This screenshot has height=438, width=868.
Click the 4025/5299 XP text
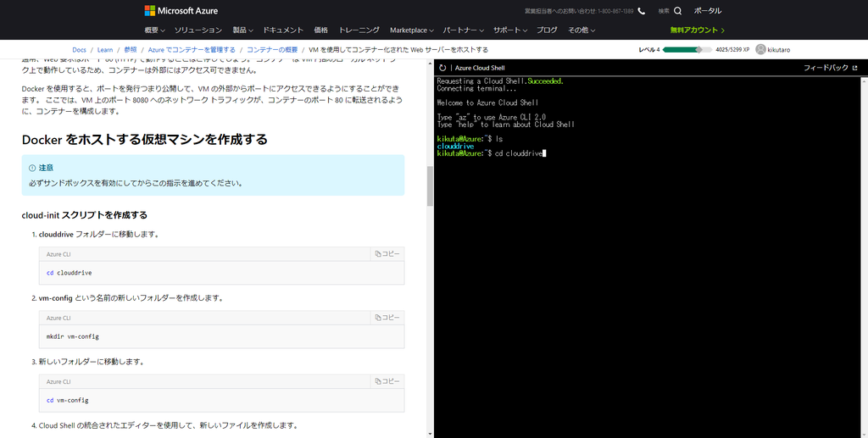coord(732,50)
